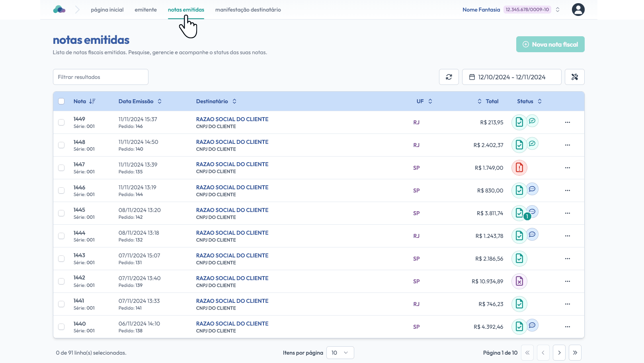Click the red error status icon for nota 1447
The image size is (644, 363).
coord(519,168)
